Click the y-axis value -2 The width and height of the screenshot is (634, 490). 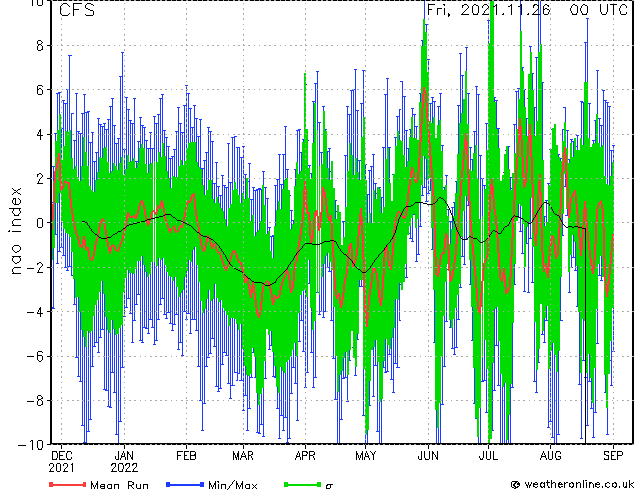[x=35, y=267]
